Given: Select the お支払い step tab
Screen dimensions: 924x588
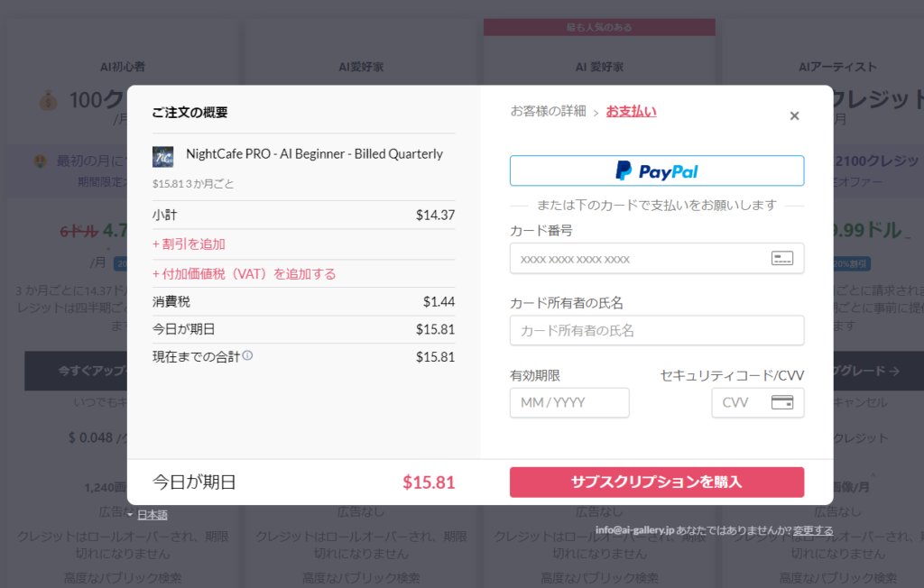Looking at the screenshot, I should tap(631, 111).
